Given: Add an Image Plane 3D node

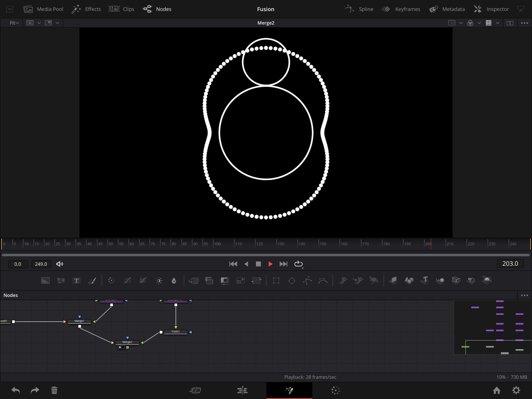Looking at the screenshot, I should (394, 281).
